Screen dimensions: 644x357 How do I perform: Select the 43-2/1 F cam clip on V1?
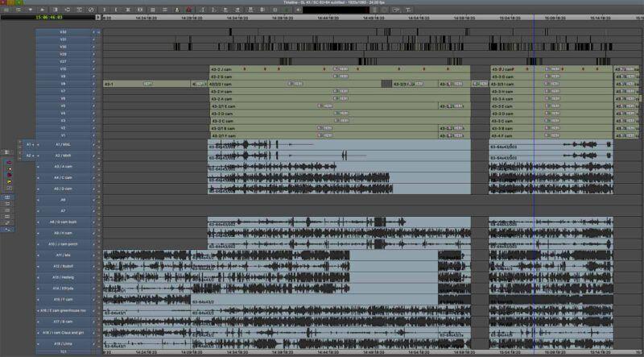tap(324, 135)
